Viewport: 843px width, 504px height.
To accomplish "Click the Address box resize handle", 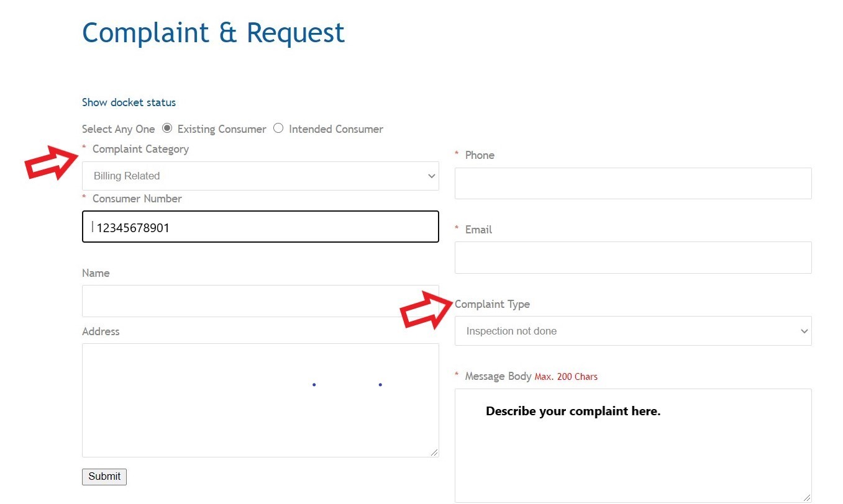I will coord(434,452).
